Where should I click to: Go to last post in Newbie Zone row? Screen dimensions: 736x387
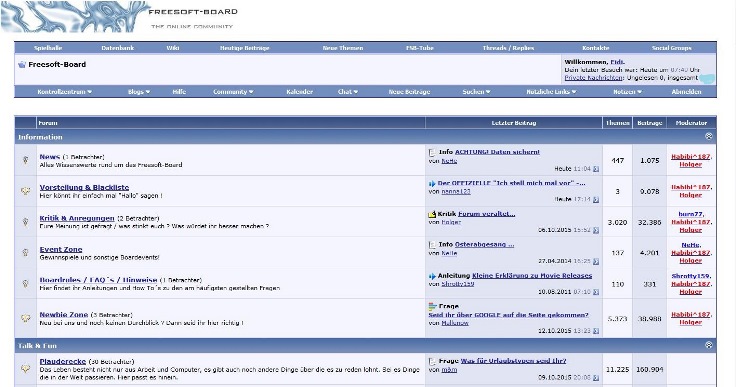[596, 331]
